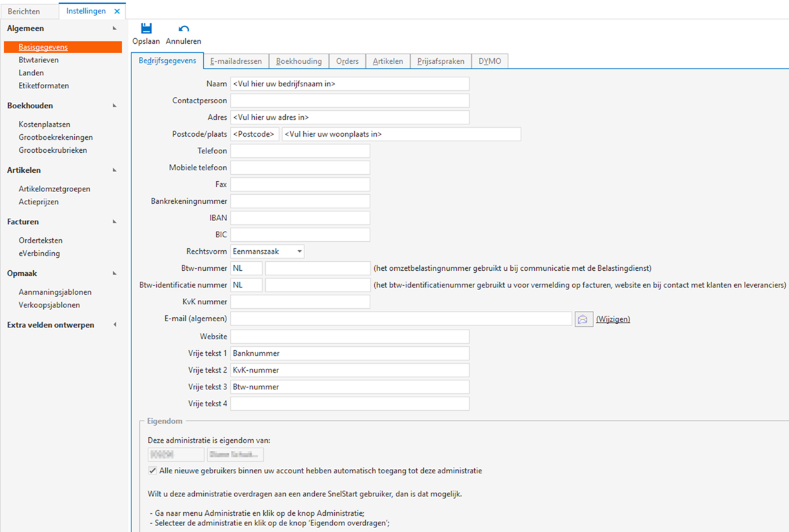Click the Opslaan save icon

point(146,29)
